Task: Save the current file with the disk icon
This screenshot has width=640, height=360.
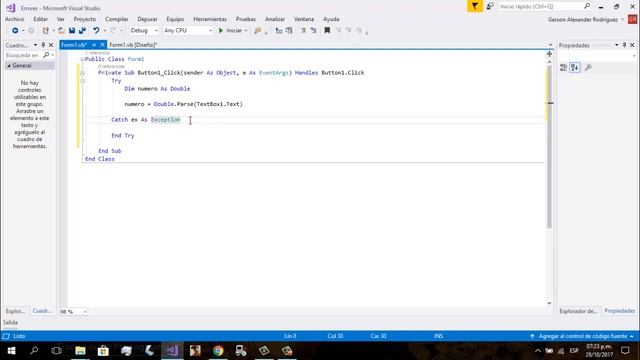Action: [x=72, y=31]
